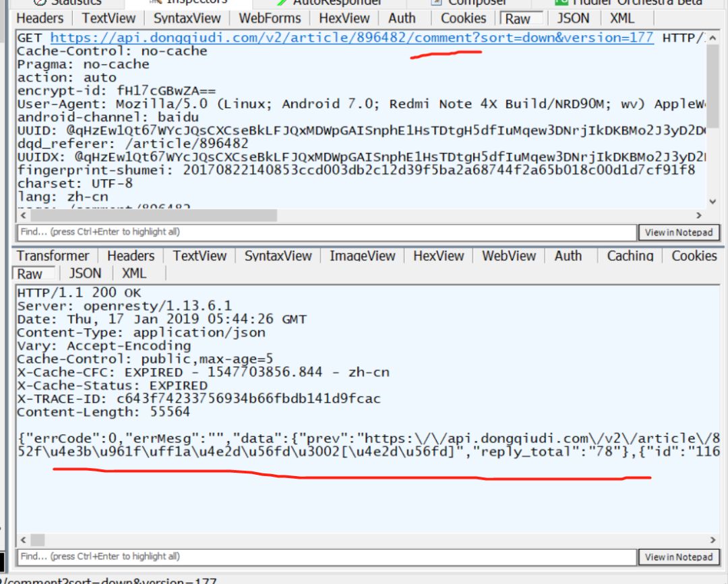Click the JSON body line starting with errCode
728x584 pixels.
tap(369, 438)
